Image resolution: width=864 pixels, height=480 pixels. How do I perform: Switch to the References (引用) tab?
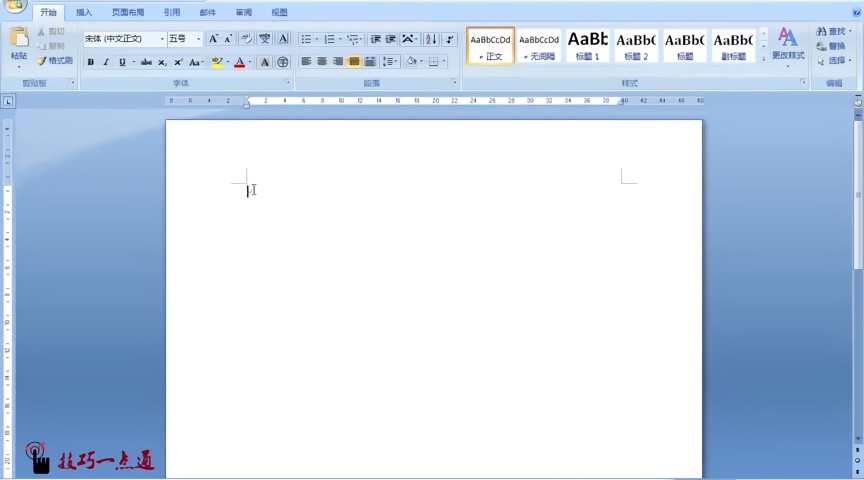pyautogui.click(x=172, y=12)
